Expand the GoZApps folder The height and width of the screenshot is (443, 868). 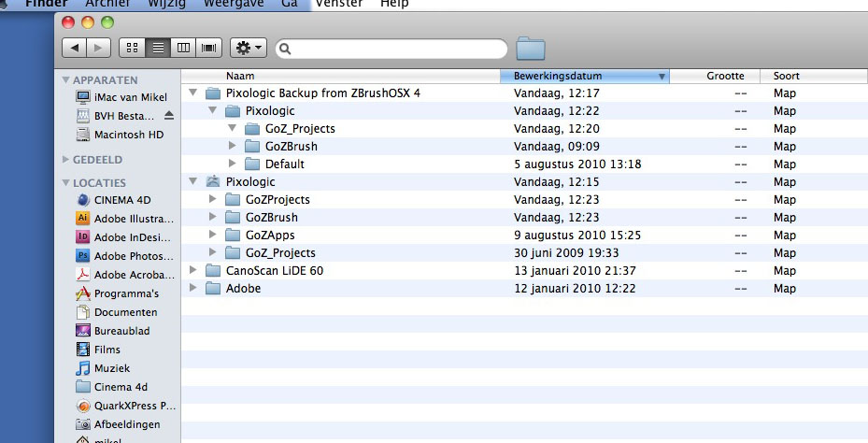[213, 235]
